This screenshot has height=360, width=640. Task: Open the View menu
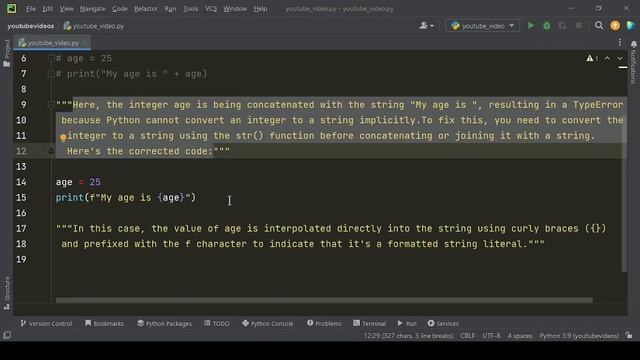67,9
